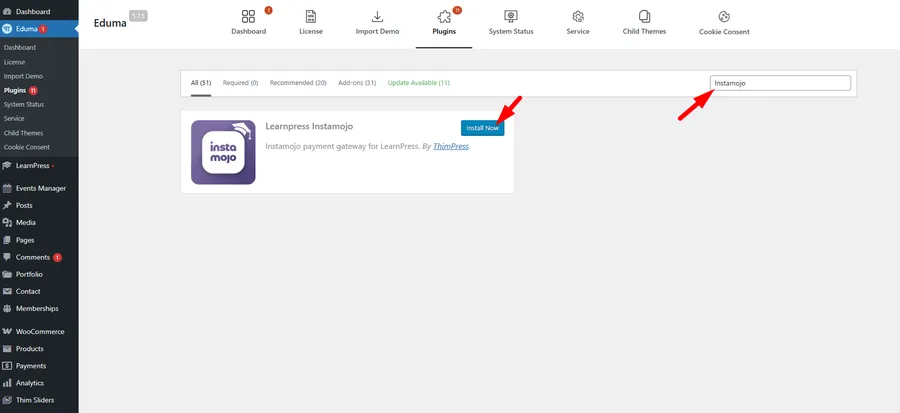Show Update Available (11) plugins
Screen dimensions: 900x413
(x=418, y=83)
